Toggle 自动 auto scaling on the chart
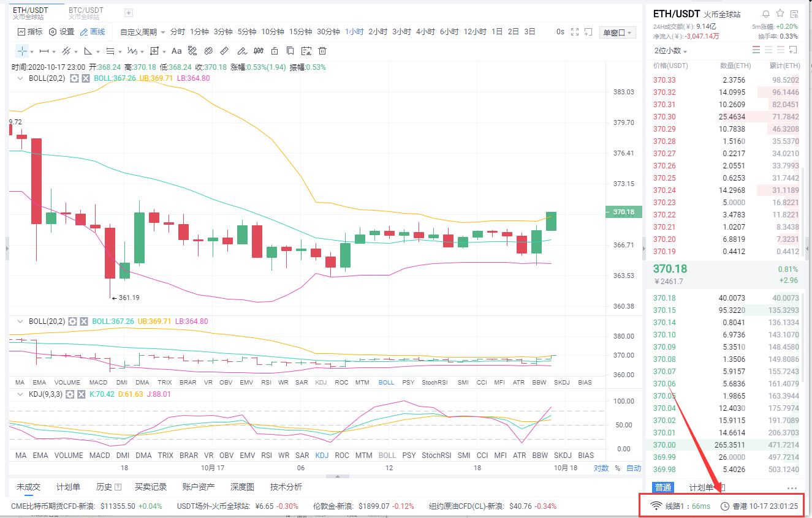The width and height of the screenshot is (812, 518). coord(635,467)
